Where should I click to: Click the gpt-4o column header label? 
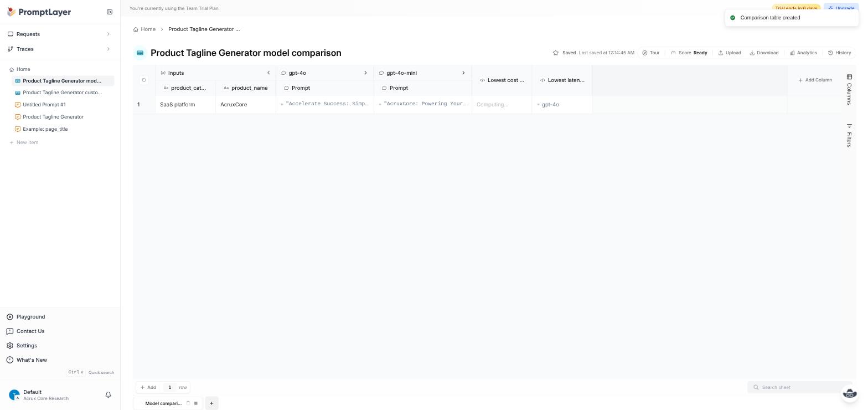tap(297, 73)
